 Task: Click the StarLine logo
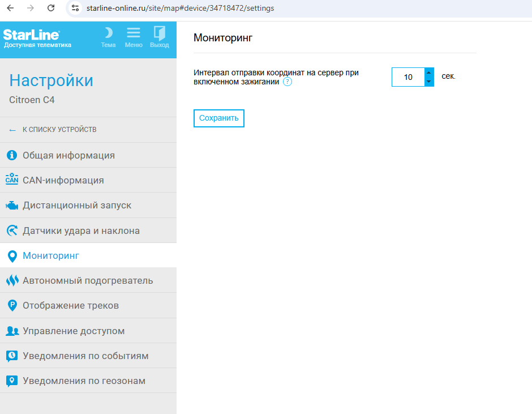pos(32,35)
